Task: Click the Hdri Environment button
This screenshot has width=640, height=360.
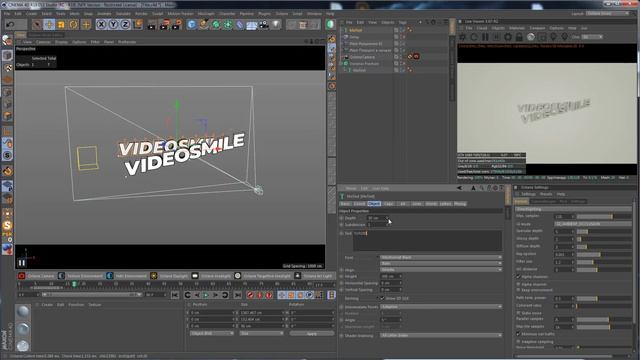Action: pos(126,276)
